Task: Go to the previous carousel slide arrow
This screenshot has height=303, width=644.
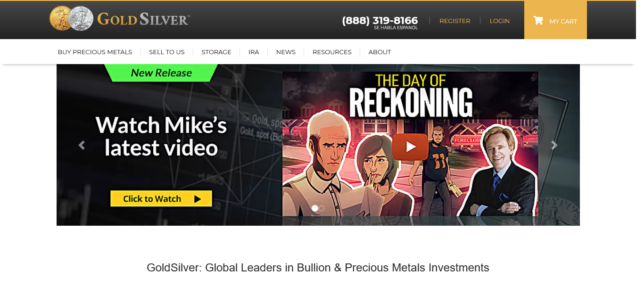Action: (x=82, y=145)
